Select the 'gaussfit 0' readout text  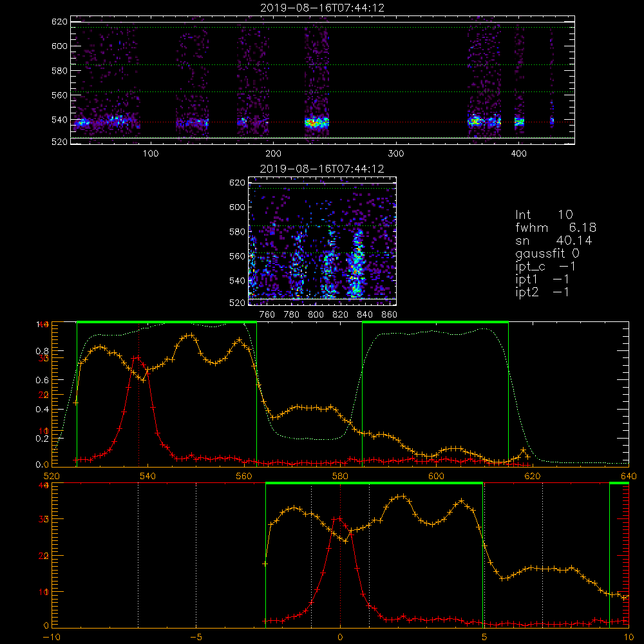pyautogui.click(x=547, y=253)
